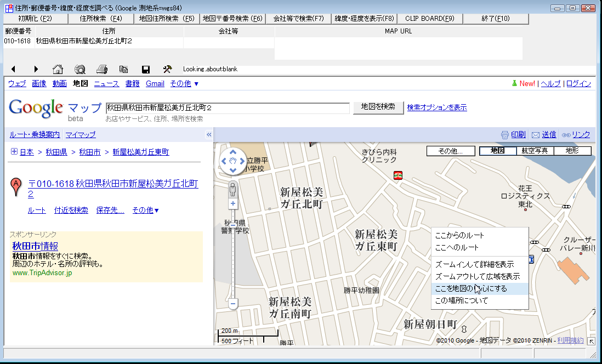The width and height of the screenshot is (602, 364).
Task: Switch map view to 地形
Action: [572, 151]
